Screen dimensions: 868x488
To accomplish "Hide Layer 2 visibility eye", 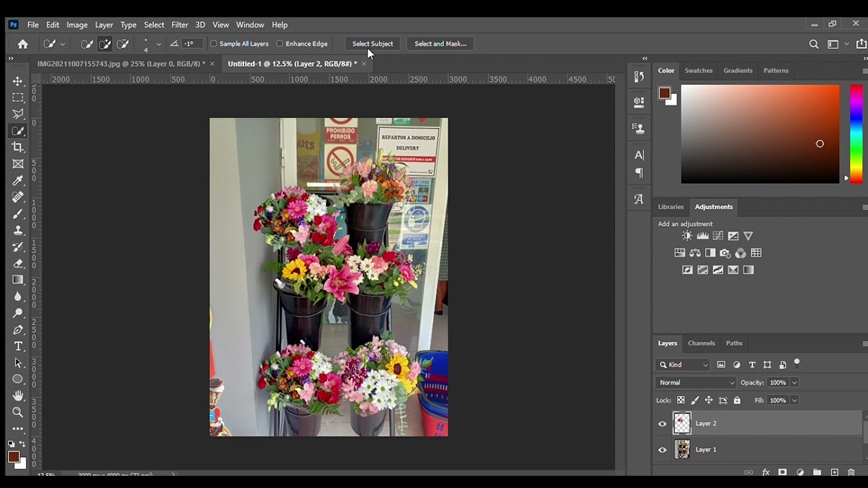I will 663,424.
